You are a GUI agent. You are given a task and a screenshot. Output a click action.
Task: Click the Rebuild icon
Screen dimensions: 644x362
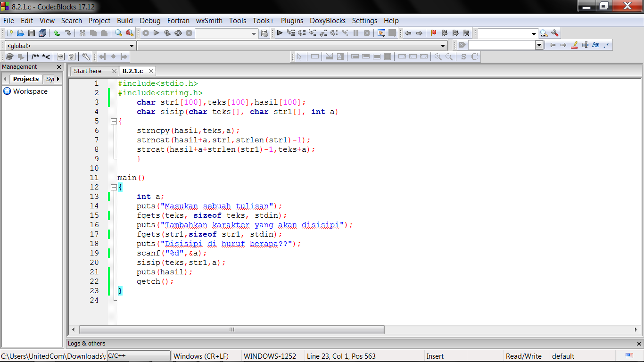[x=178, y=33]
